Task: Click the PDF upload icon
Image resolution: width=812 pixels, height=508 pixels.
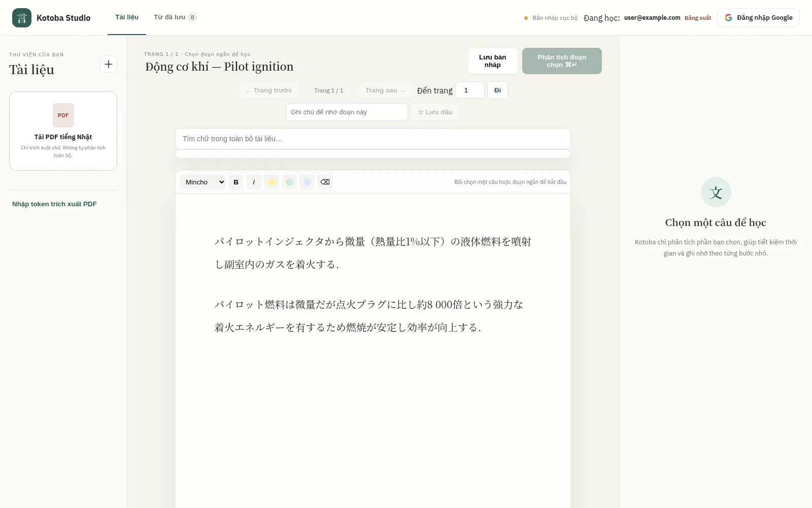Action: 63,115
